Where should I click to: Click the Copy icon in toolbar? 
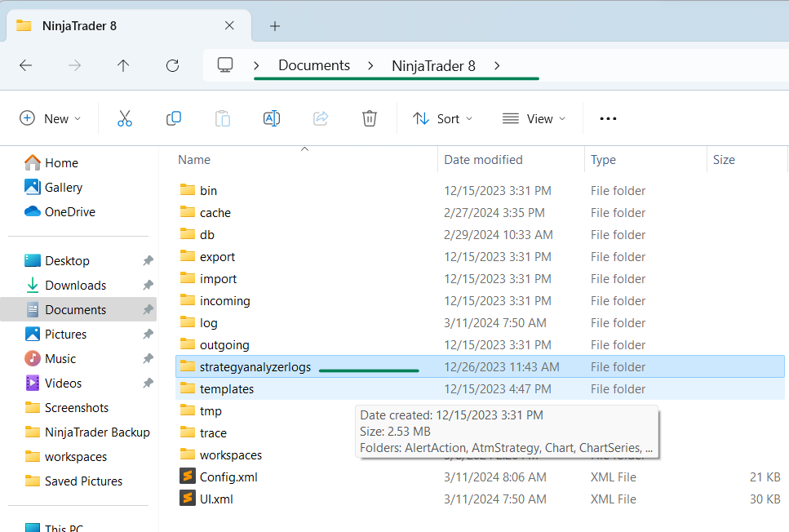coord(173,118)
